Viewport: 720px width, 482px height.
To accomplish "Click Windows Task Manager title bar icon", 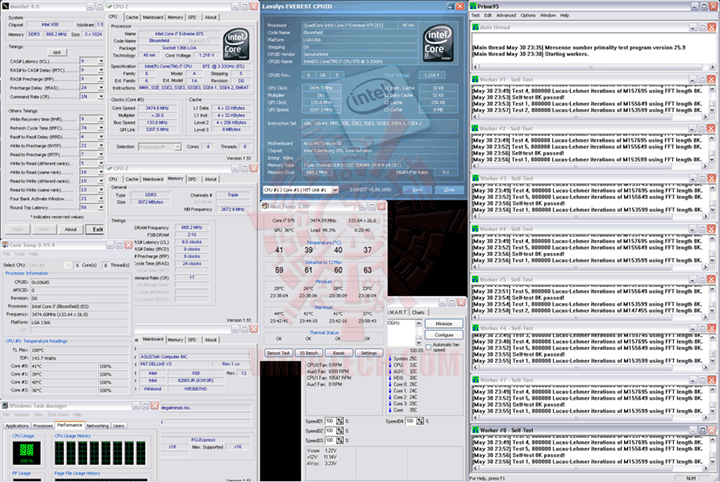I will tap(5, 406).
